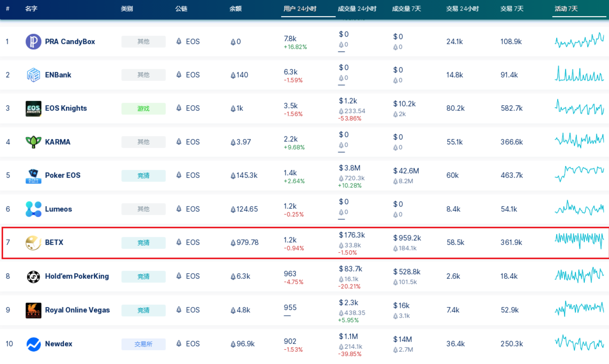Image resolution: width=609 pixels, height=364 pixels.
Task: Sort by 活动 7天 column header
Action: pos(566,9)
